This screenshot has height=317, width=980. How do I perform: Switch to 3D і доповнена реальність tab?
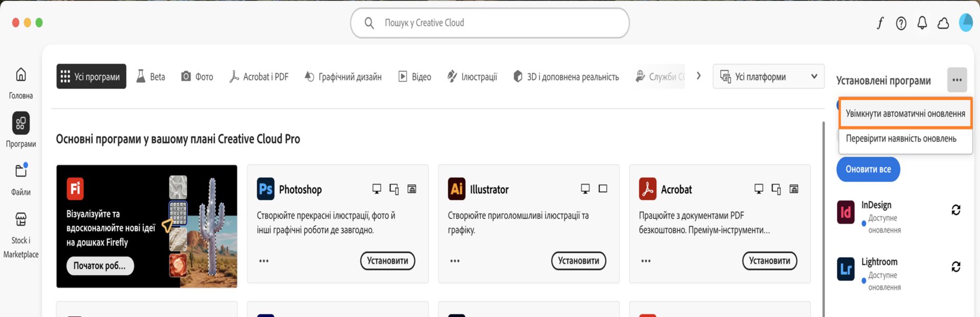point(566,77)
